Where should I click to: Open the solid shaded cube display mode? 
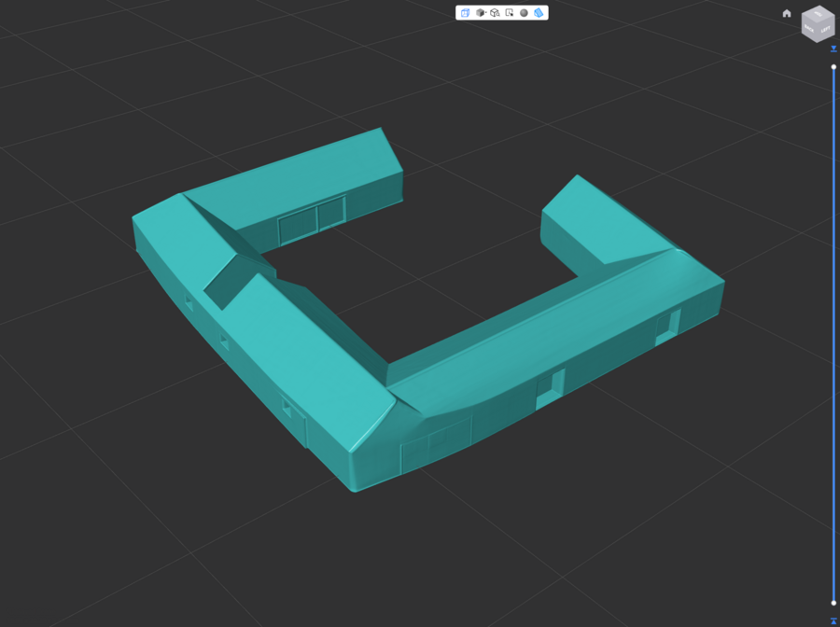[x=481, y=13]
